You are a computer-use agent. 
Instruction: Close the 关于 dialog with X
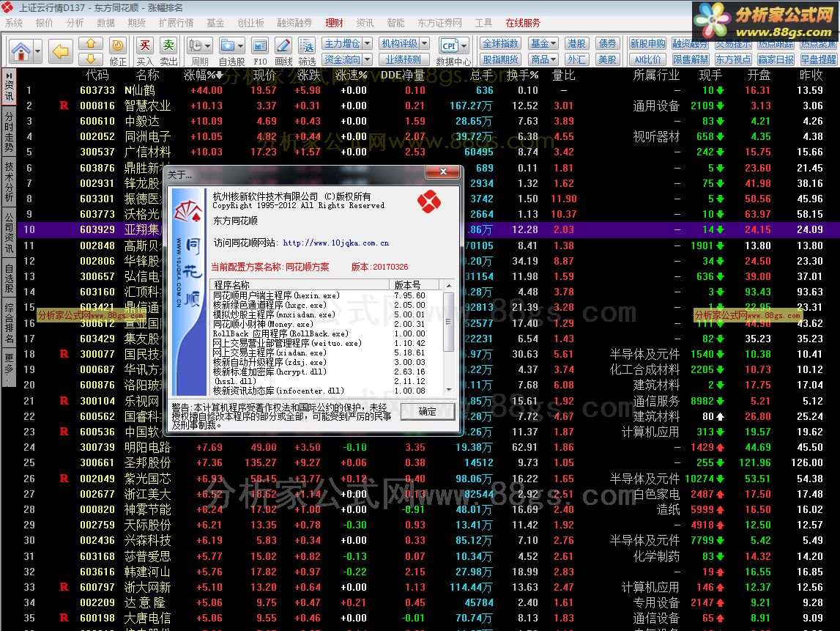click(x=443, y=172)
